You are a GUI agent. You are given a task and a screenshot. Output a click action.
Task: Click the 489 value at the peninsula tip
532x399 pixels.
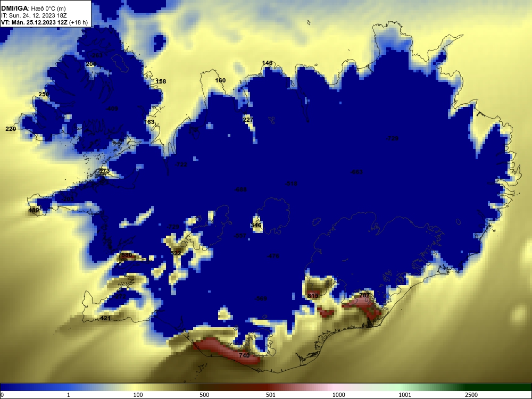[x=34, y=210]
